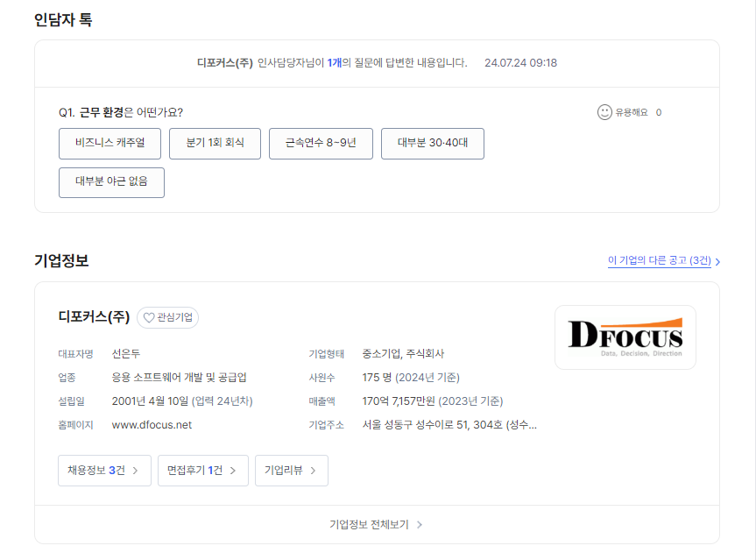The width and height of the screenshot is (756, 560).
Task: Click the DFOCUS company logo
Action: click(x=625, y=337)
